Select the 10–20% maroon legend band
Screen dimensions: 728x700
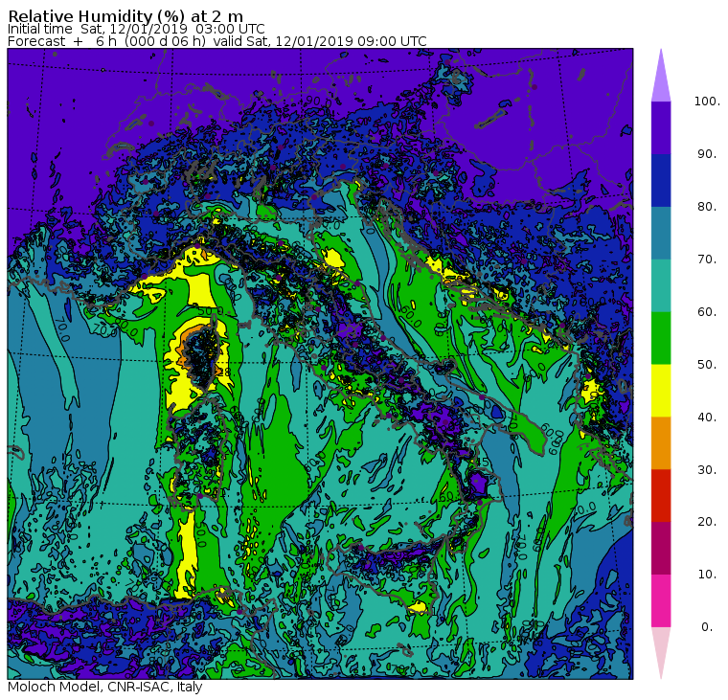[661, 548]
